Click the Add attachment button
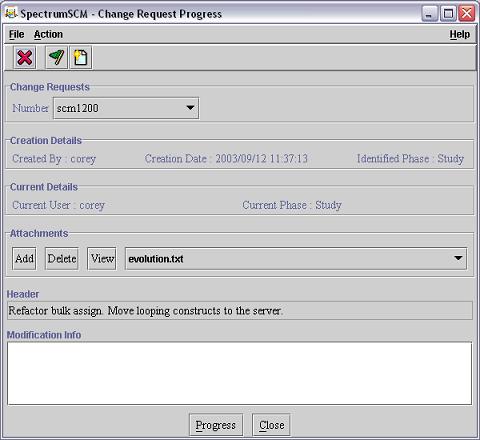 coord(24,259)
